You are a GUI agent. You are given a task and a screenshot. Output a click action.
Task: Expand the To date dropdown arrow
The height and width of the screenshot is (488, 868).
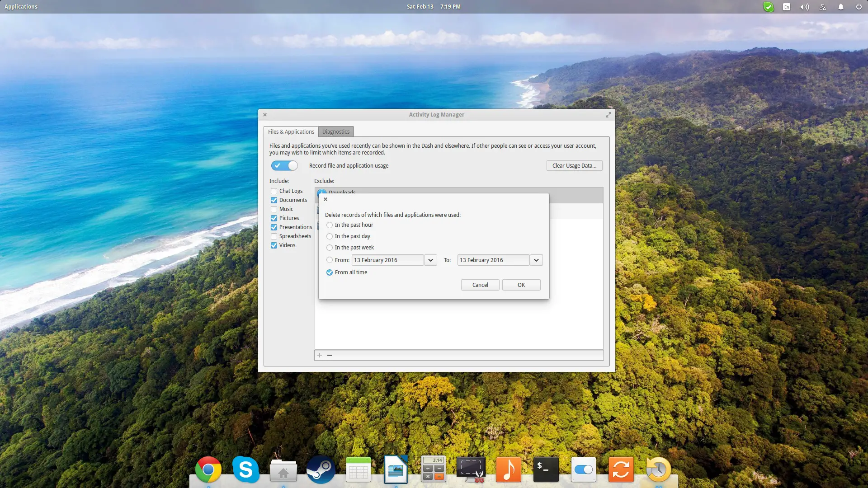(x=536, y=260)
